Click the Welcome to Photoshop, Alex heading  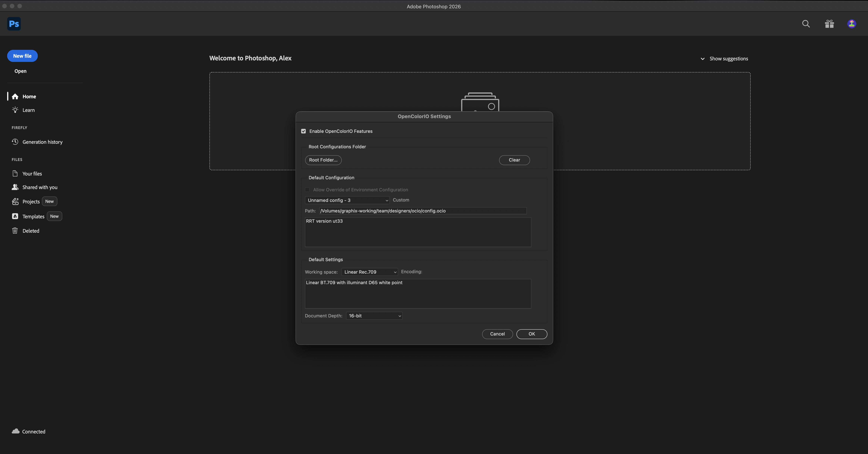250,58
